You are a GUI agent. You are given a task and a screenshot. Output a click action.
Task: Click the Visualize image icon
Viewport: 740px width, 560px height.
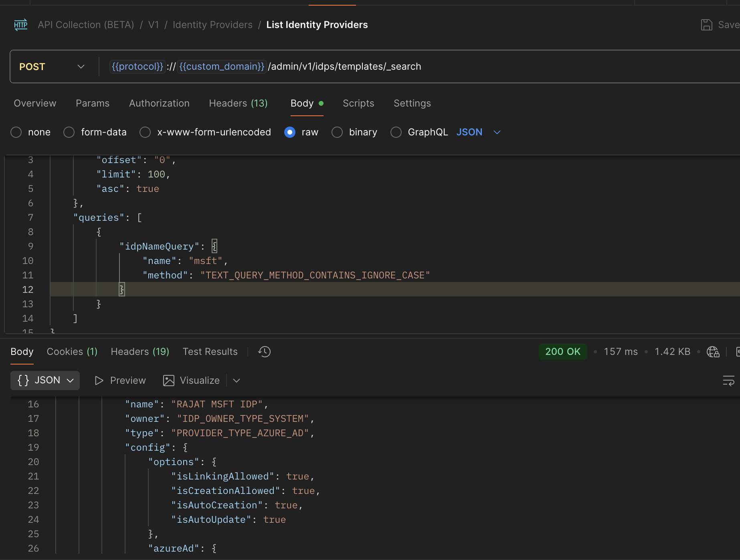(169, 381)
